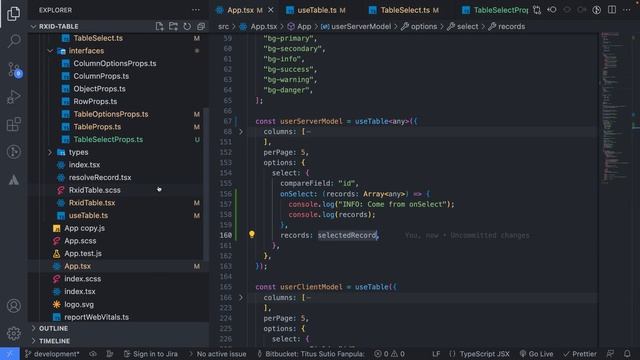Open ColumnOptionsProps.ts file
The width and height of the screenshot is (640, 360).
116,63
